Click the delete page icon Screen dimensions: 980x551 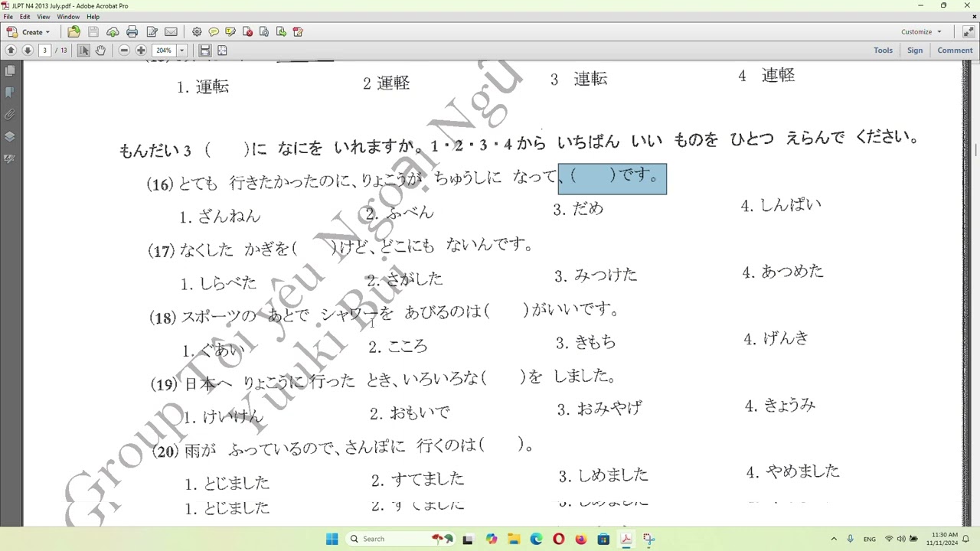(247, 31)
